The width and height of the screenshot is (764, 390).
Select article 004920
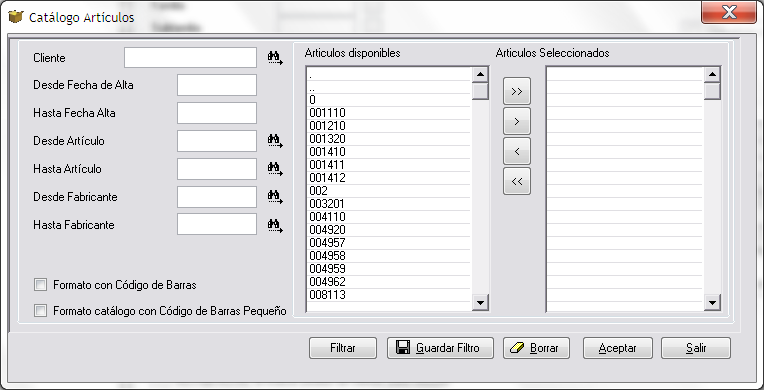(389, 230)
